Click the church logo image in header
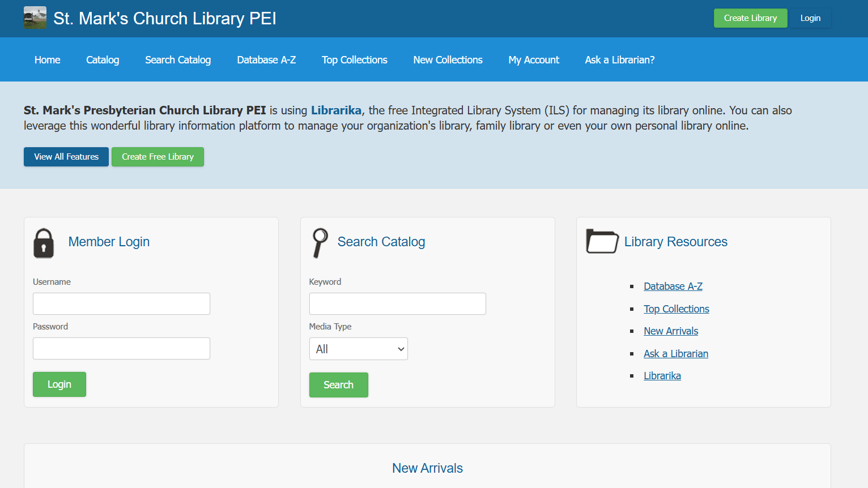868x488 pixels. coord(35,18)
